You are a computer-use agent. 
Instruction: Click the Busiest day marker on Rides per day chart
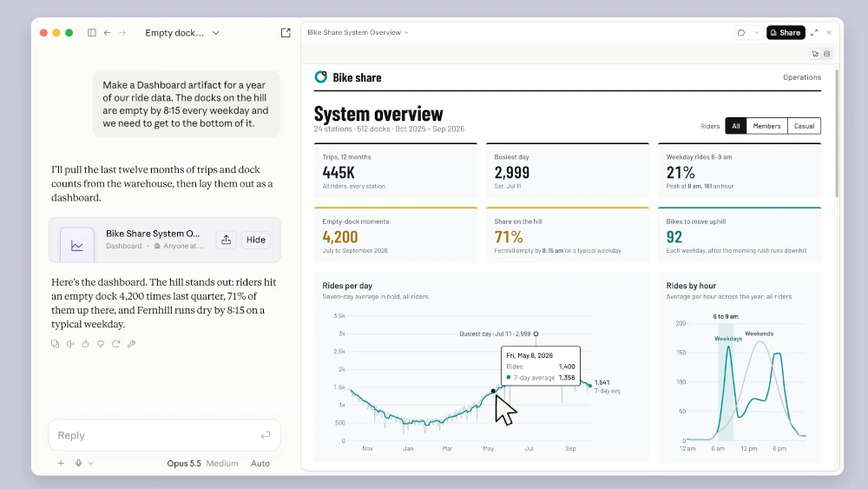536,334
